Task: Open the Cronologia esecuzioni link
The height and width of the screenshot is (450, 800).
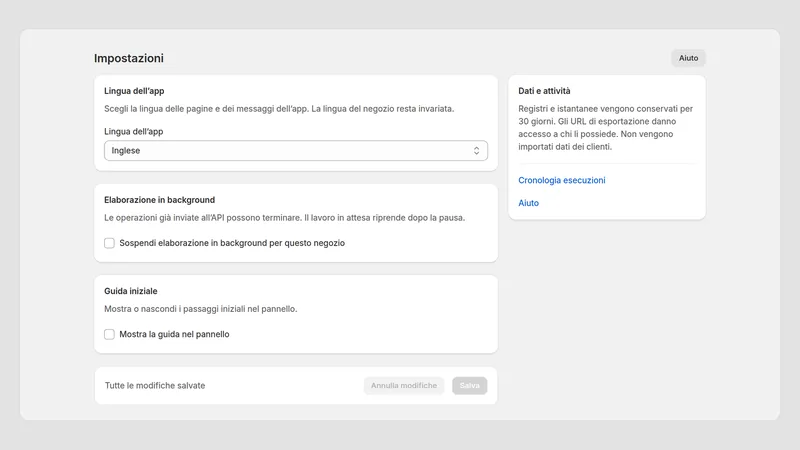Action: point(562,180)
